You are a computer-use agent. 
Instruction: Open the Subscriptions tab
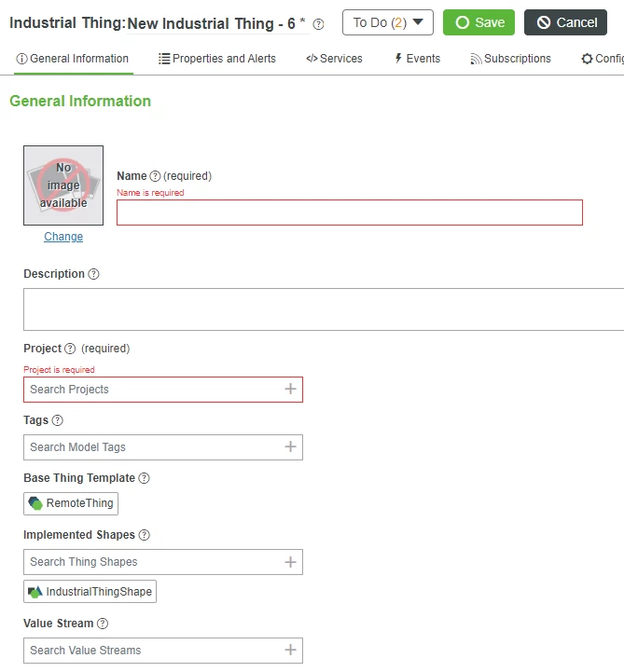pos(510,59)
